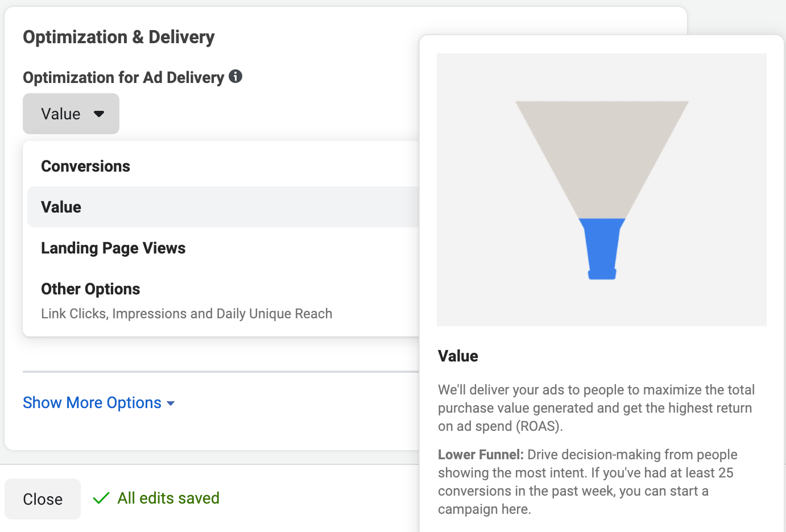
Task: Click the info icon beside Optimization for Ad Delivery
Action: [x=235, y=76]
